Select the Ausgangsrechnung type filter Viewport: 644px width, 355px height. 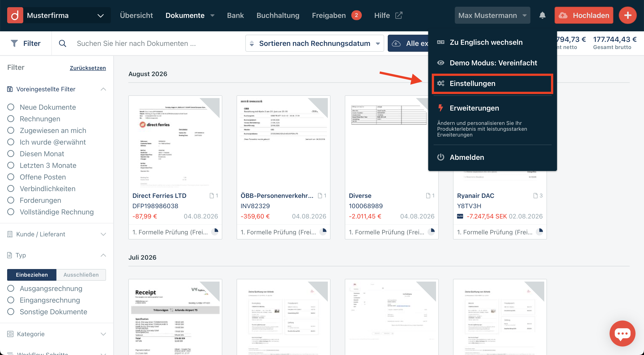click(x=11, y=288)
